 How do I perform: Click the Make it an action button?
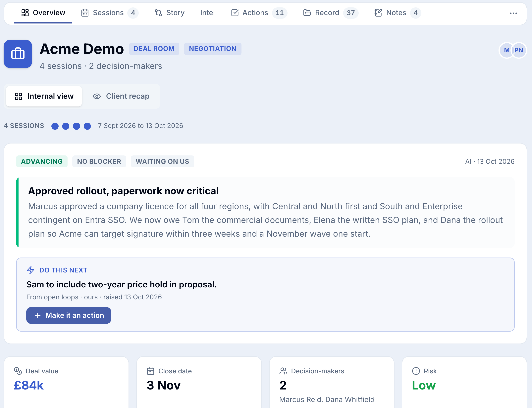pos(69,315)
